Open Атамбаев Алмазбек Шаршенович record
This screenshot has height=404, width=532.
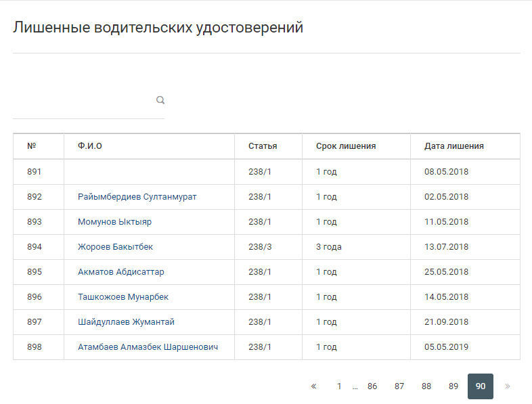tap(148, 347)
